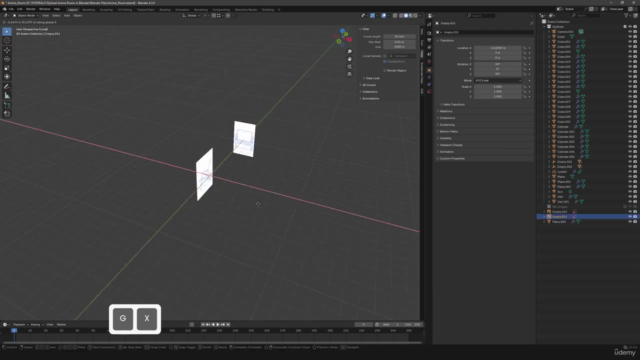Select the Measure tool

coord(7,96)
